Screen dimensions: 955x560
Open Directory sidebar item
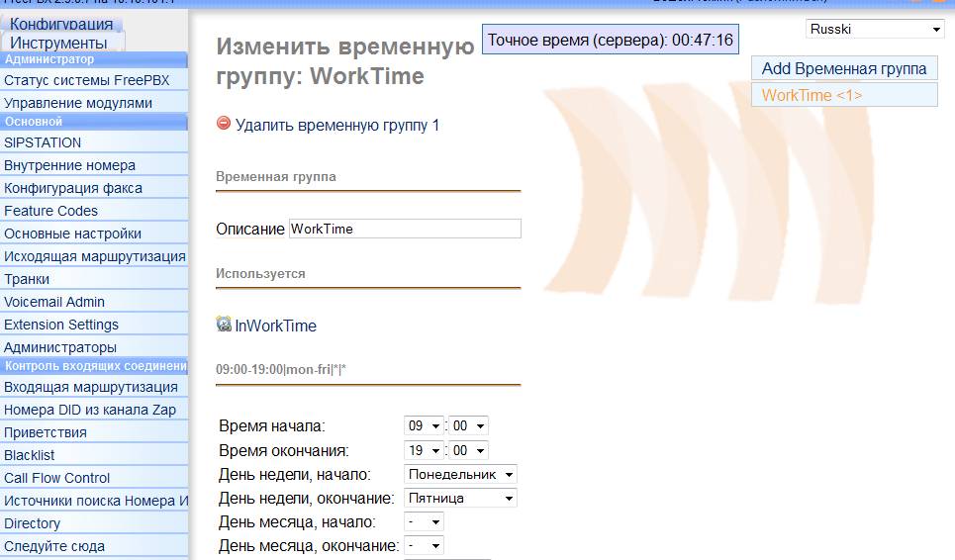[94, 523]
